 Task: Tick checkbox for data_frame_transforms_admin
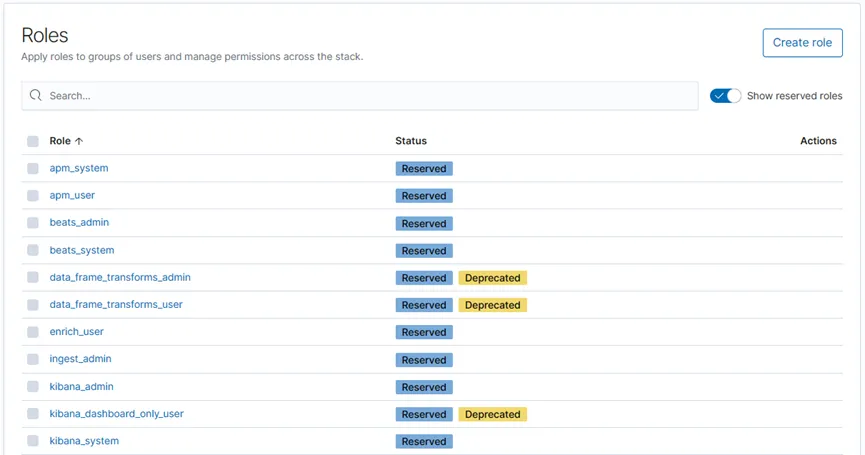(x=33, y=277)
